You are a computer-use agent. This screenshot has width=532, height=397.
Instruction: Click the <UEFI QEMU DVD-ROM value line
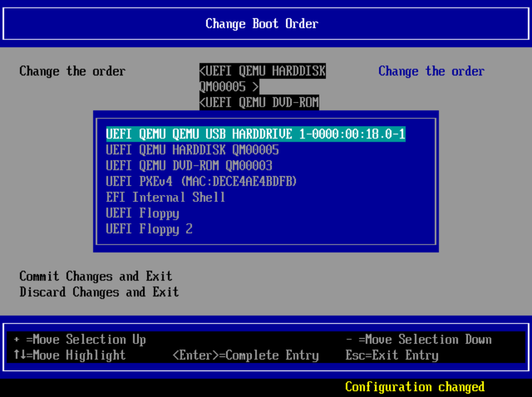(259, 102)
